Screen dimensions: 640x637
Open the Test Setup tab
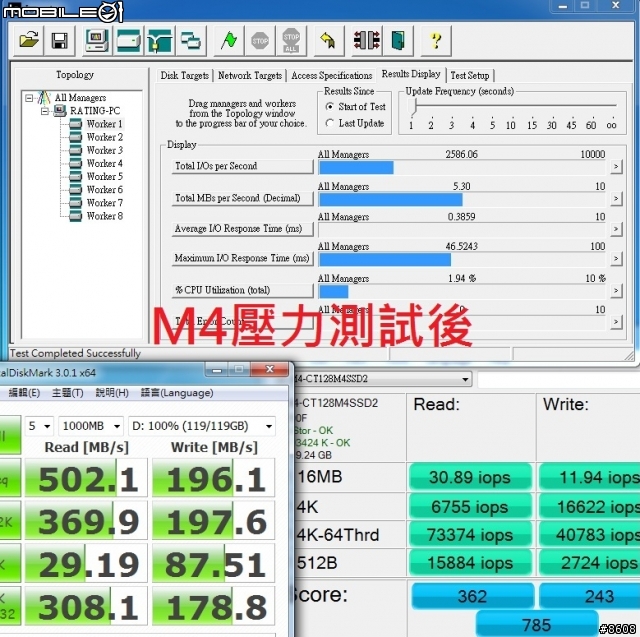pyautogui.click(x=470, y=76)
